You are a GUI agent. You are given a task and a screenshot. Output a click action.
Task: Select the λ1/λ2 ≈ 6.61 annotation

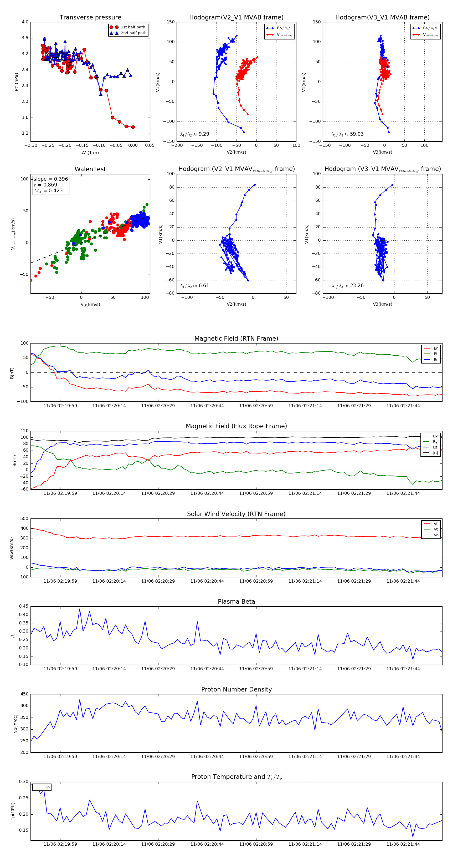pyautogui.click(x=194, y=286)
